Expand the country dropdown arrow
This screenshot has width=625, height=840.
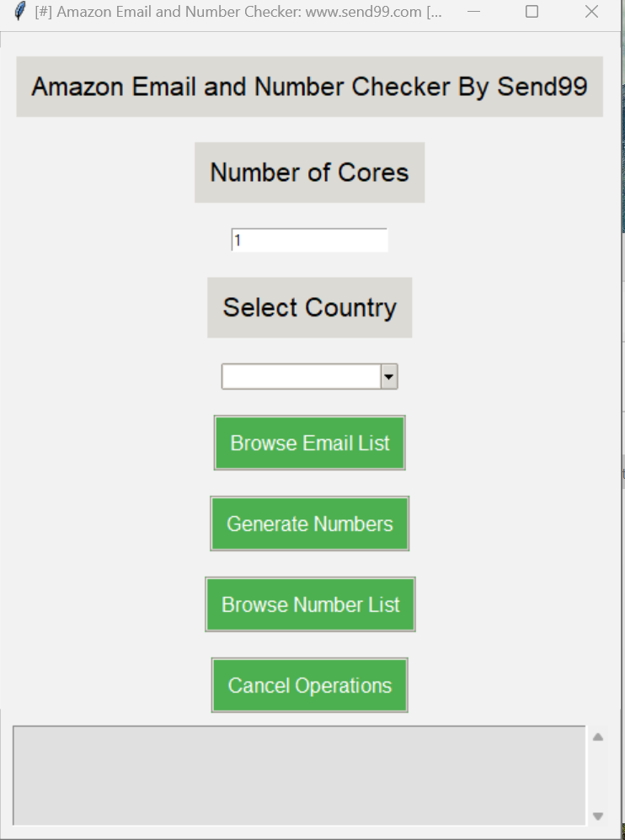pos(388,377)
